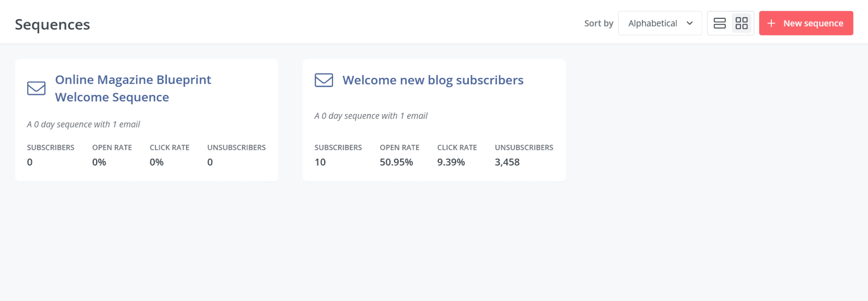This screenshot has height=301, width=868.
Task: Open Online Magazine Blueprint Welcome Sequence
Action: (x=133, y=88)
